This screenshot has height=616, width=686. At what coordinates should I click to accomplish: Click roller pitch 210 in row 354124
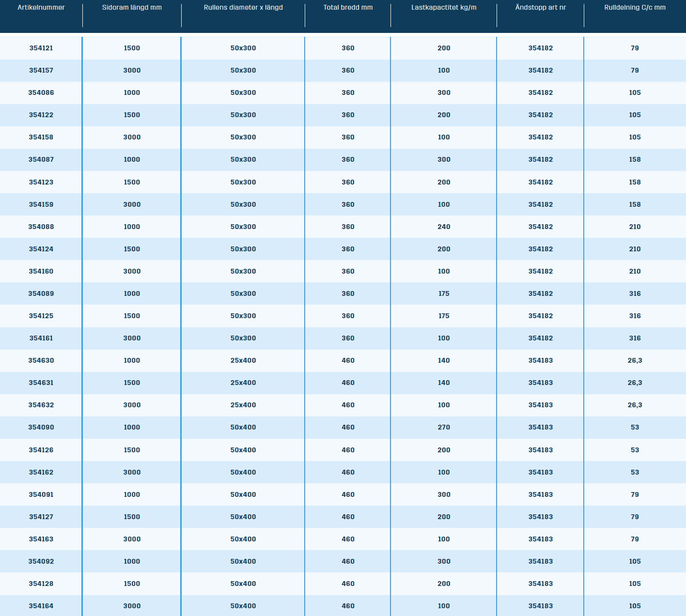coord(635,249)
